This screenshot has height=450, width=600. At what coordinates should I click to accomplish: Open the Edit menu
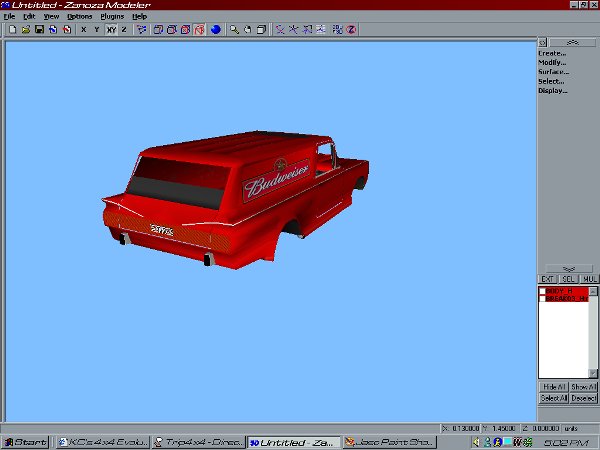[x=29, y=16]
